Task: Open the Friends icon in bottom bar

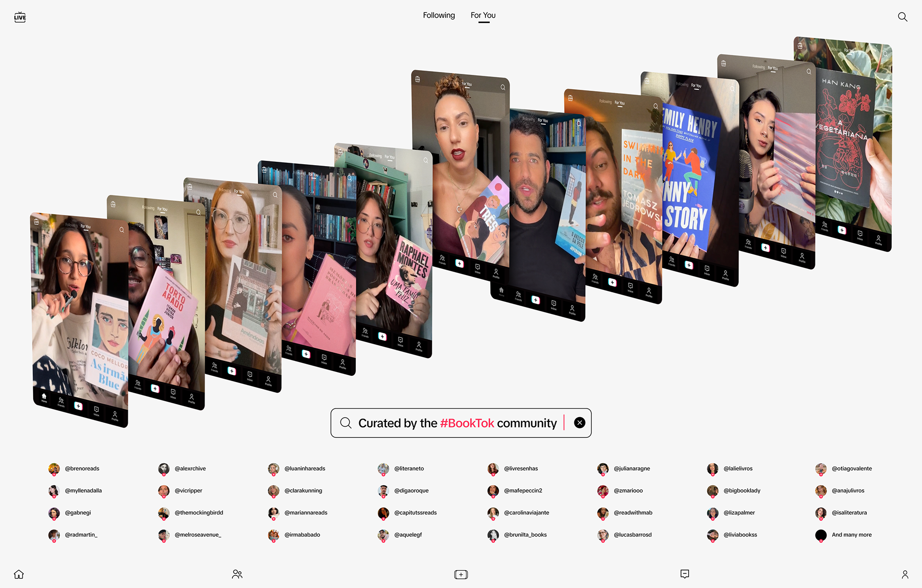Action: pyautogui.click(x=237, y=574)
